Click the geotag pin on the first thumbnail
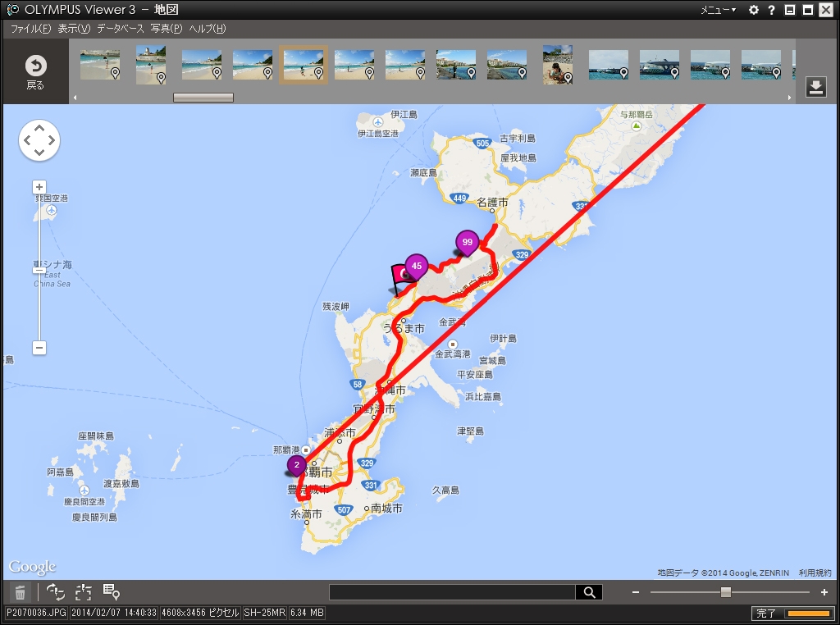Screen dimensions: 840x625 pyautogui.click(x=115, y=73)
